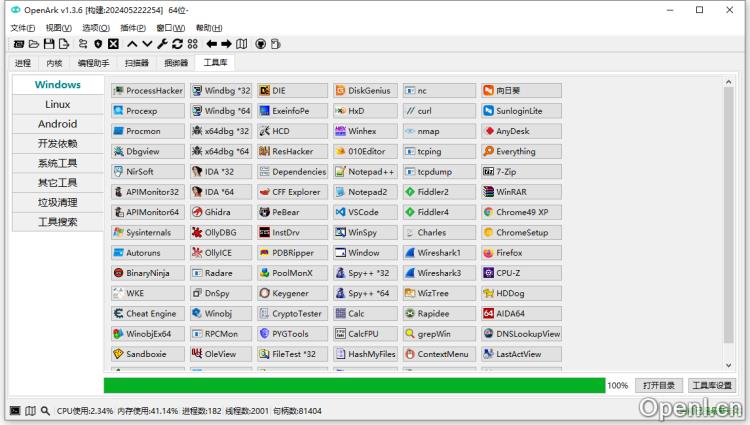The image size is (750, 425).
Task: Click the shield toolbar icon
Action: pyautogui.click(x=98, y=44)
